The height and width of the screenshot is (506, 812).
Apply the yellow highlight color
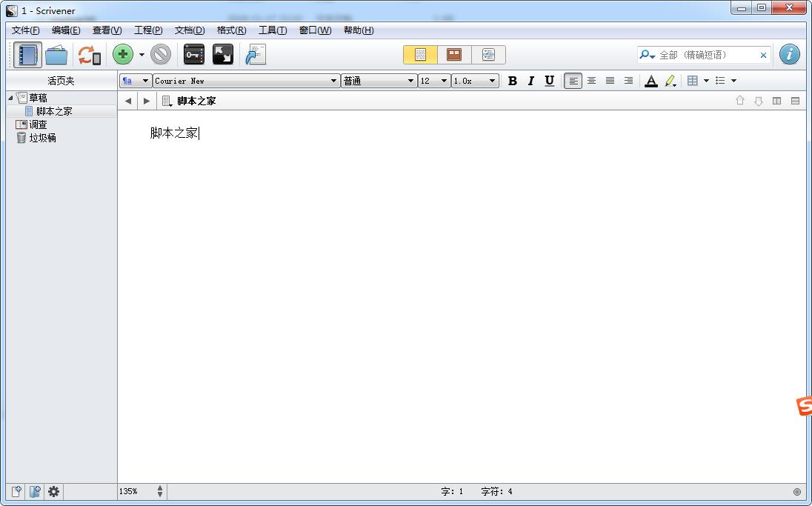670,81
